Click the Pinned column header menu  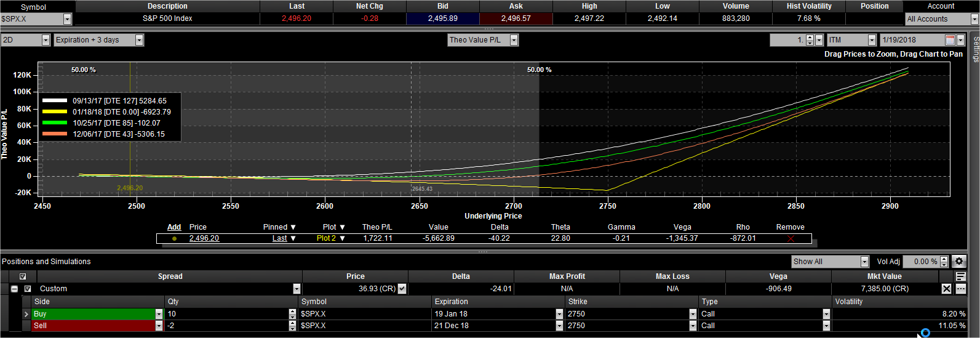tap(279, 227)
